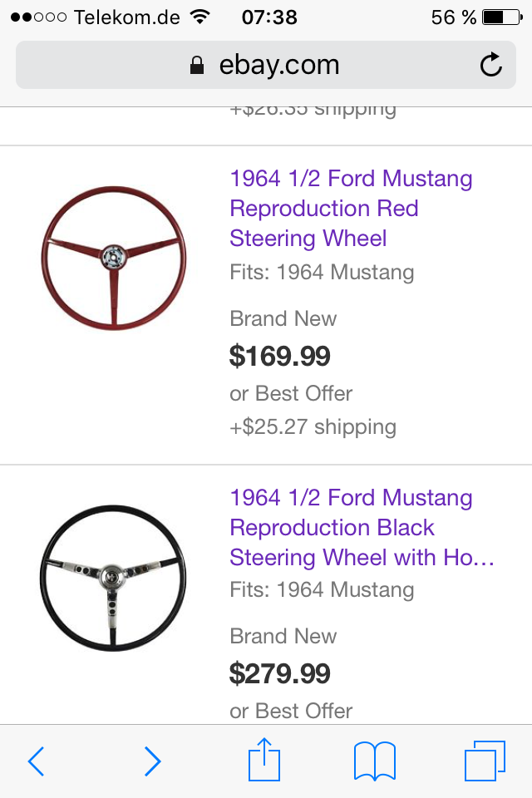Reload the ebay.com page
This screenshot has height=798, width=532.
pyautogui.click(x=491, y=65)
